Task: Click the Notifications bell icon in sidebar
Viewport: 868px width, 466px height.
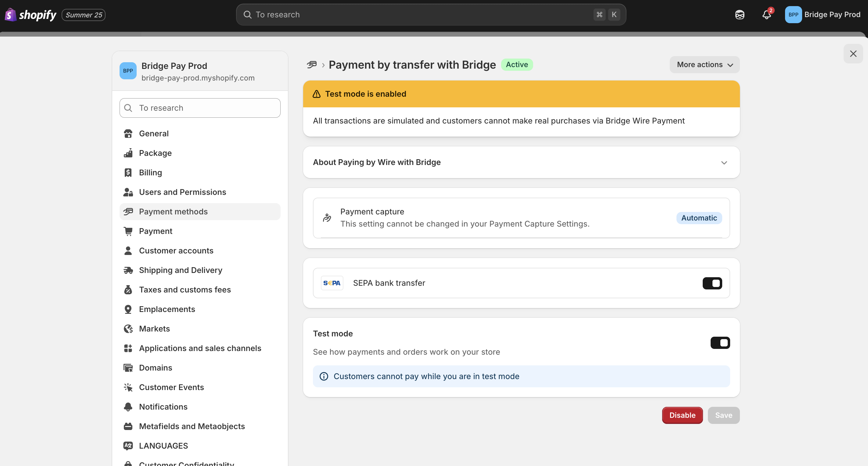Action: [128, 407]
